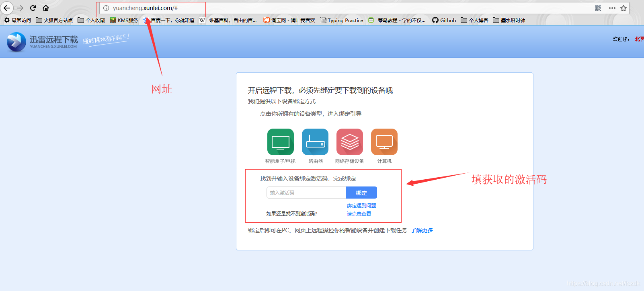Screen dimensions: 644x291
Task: Open the 维基百科 bookmark
Action: pos(228,20)
